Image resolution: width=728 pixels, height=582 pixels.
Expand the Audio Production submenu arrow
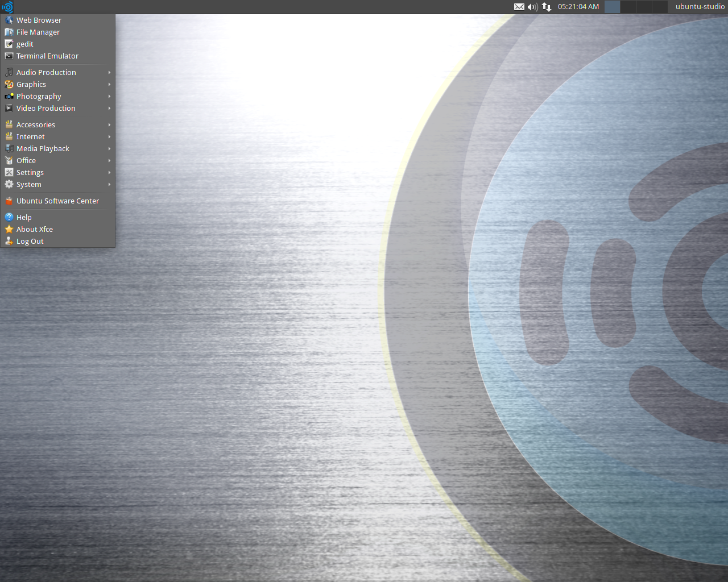(109, 72)
